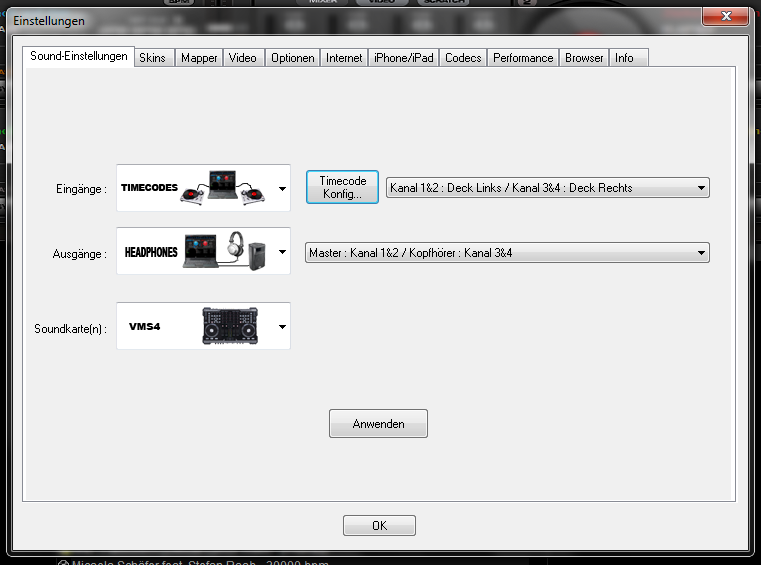
Task: Switch to the Performance tab
Action: 523,58
